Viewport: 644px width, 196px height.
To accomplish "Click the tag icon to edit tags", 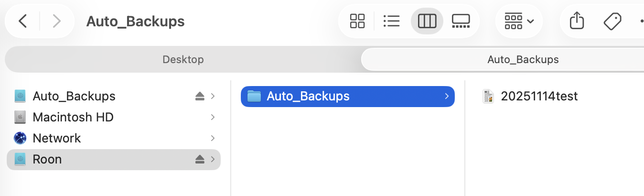I will [612, 21].
